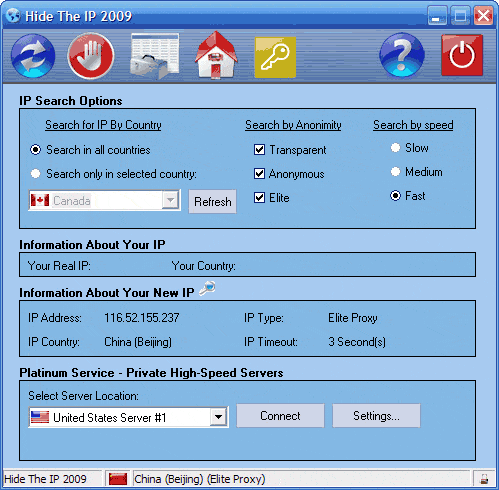This screenshot has height=490, width=499.
Task: Click the red power exit icon
Action: [x=462, y=55]
